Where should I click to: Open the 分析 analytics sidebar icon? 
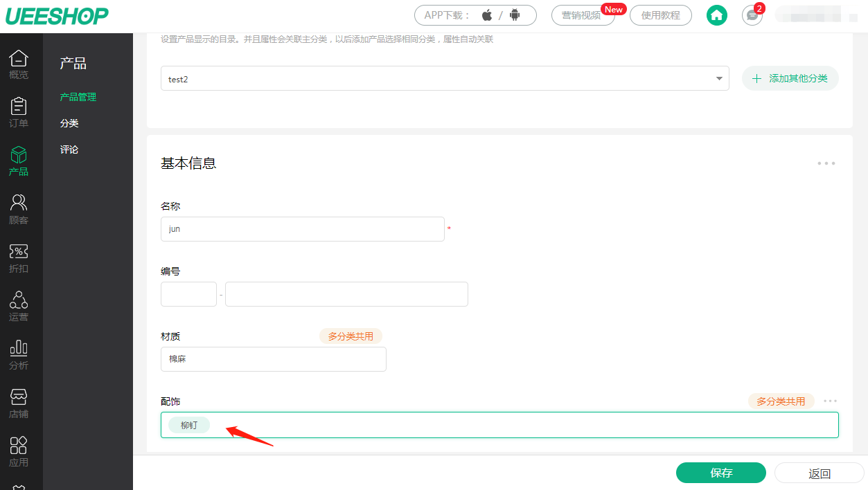pyautogui.click(x=19, y=355)
